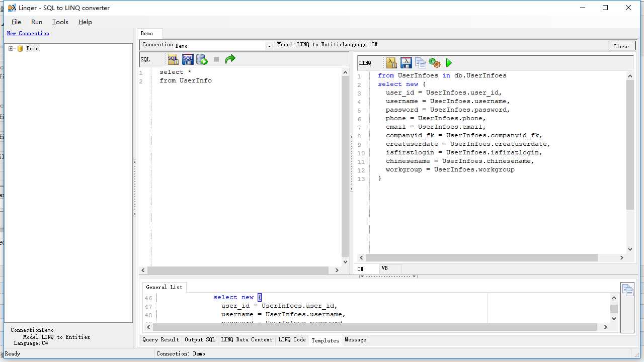Click the gears icon in LINQ toolbar
644x362 pixels.
point(435,63)
